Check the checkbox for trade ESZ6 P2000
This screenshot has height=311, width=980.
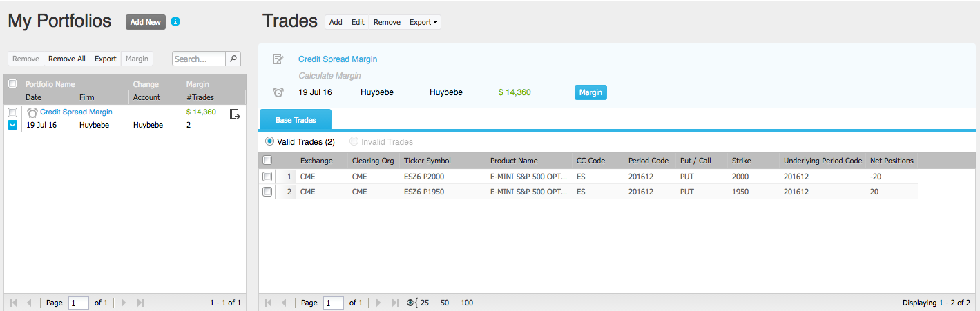(x=267, y=177)
